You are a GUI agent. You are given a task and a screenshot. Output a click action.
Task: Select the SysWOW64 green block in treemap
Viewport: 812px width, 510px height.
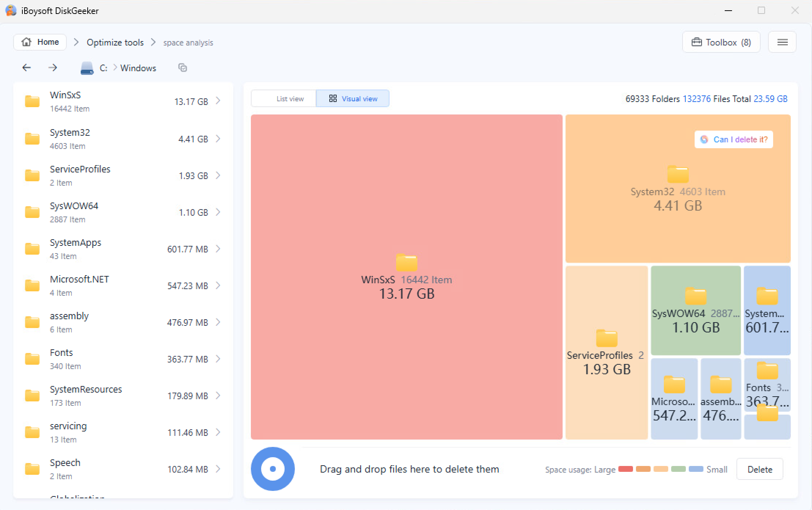tap(696, 310)
